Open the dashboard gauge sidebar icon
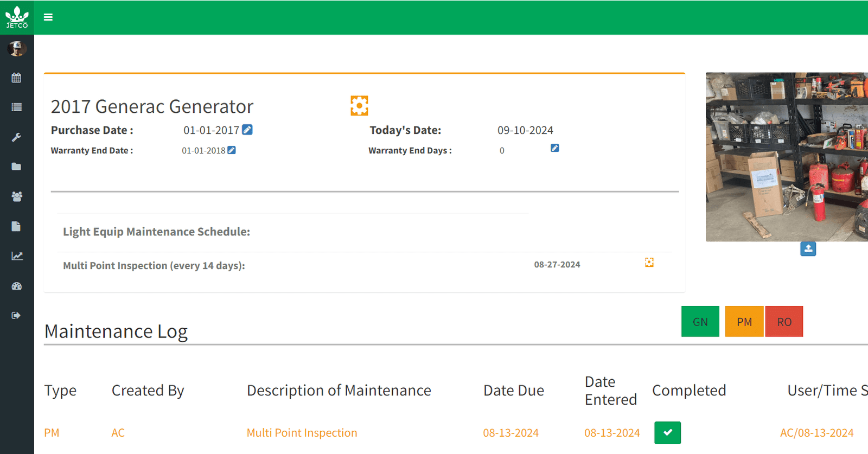The height and width of the screenshot is (454, 868). pyautogui.click(x=17, y=286)
